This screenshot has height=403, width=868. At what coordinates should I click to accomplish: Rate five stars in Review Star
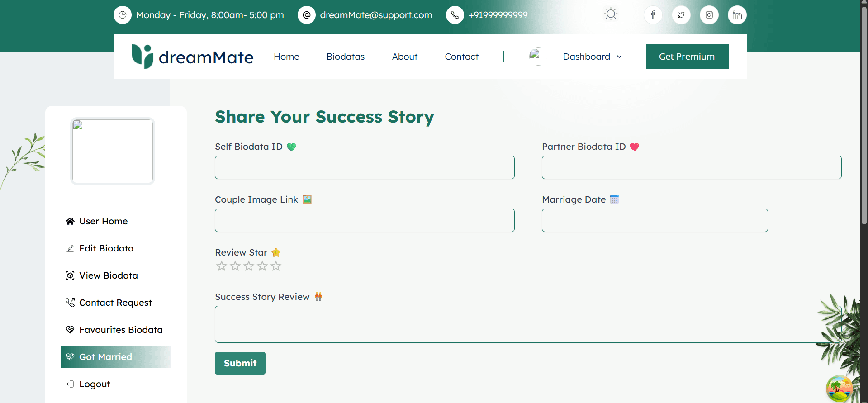tap(276, 266)
